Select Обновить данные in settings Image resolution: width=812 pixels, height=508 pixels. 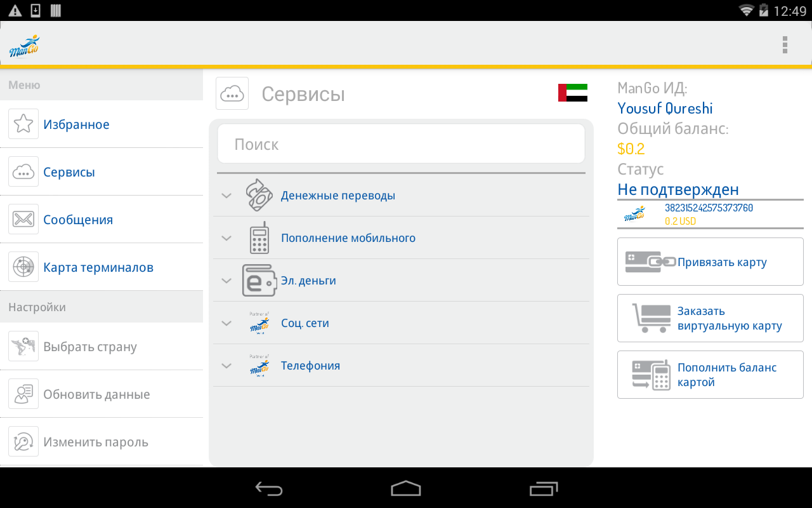(101, 394)
